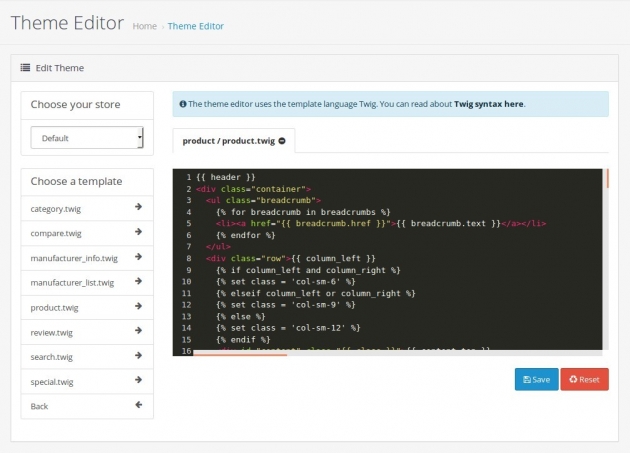Open the Twig syntax here link
This screenshot has height=453, width=630.
(x=489, y=104)
